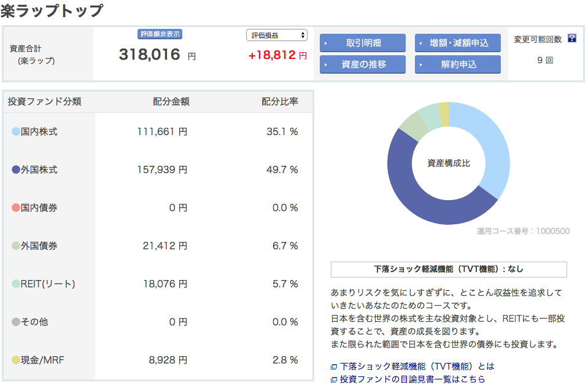The width and height of the screenshot is (588, 385).
Task: Click the 国内株式 row label
Action: coord(39,131)
